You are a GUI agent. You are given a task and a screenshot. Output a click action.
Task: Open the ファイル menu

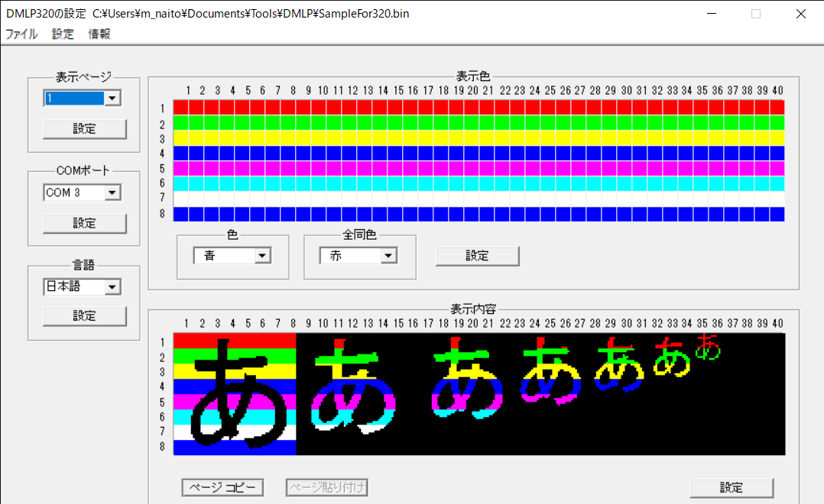[21, 34]
